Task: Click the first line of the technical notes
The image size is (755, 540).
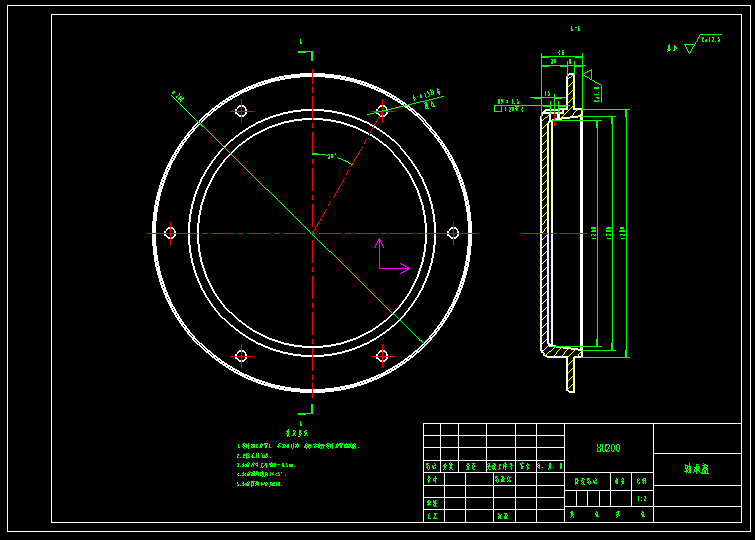Action: point(298,446)
